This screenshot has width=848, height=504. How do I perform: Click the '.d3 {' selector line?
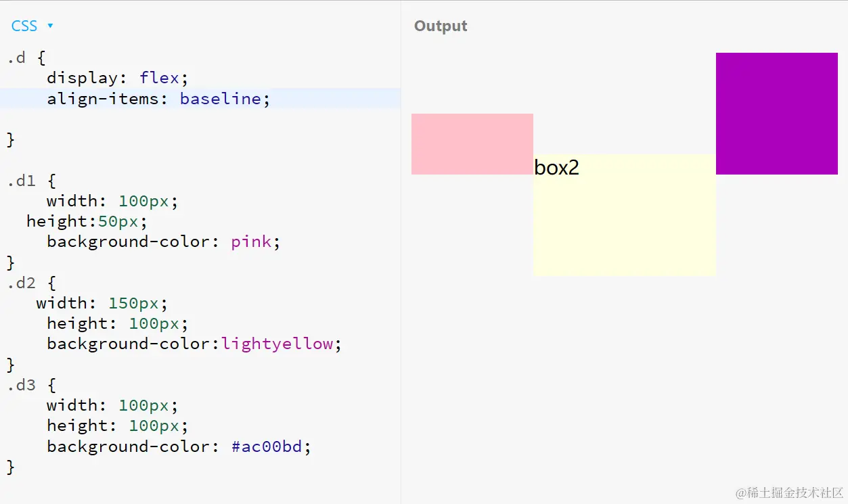pos(32,385)
